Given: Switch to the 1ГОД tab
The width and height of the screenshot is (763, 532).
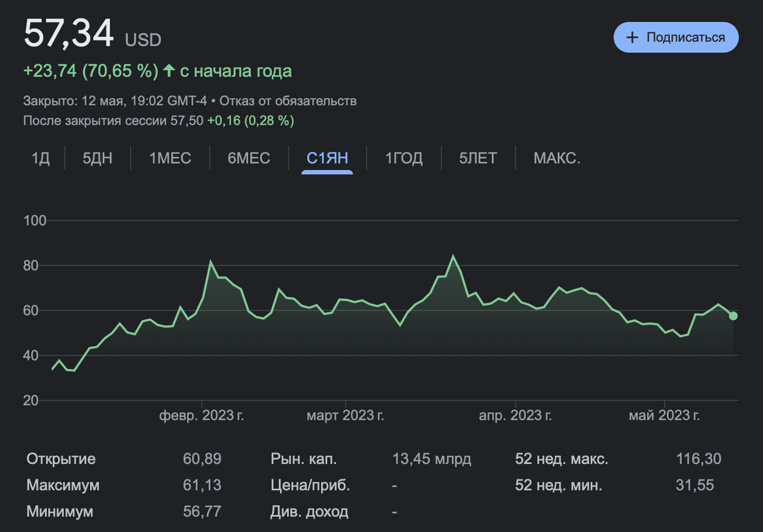Looking at the screenshot, I should point(404,158).
